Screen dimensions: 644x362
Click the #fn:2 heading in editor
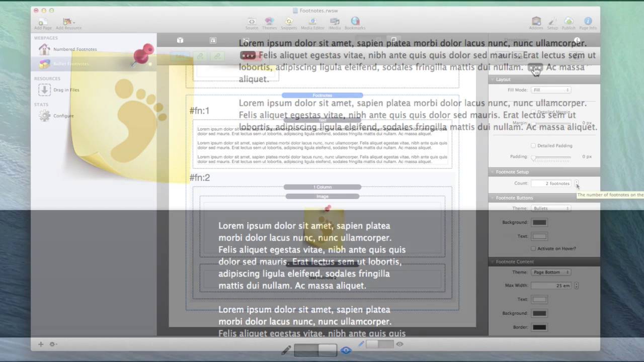pos(200,177)
